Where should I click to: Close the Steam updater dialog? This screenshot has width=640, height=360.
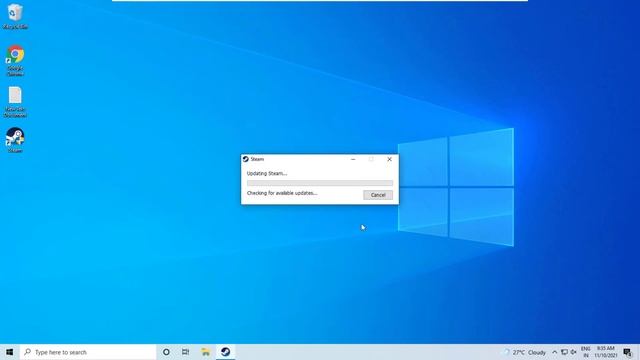[x=389, y=159]
